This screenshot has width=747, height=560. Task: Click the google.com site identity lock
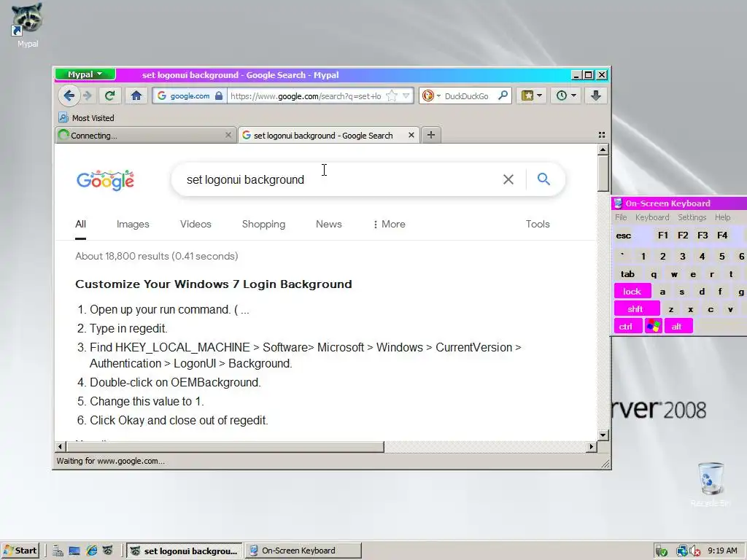coord(219,96)
